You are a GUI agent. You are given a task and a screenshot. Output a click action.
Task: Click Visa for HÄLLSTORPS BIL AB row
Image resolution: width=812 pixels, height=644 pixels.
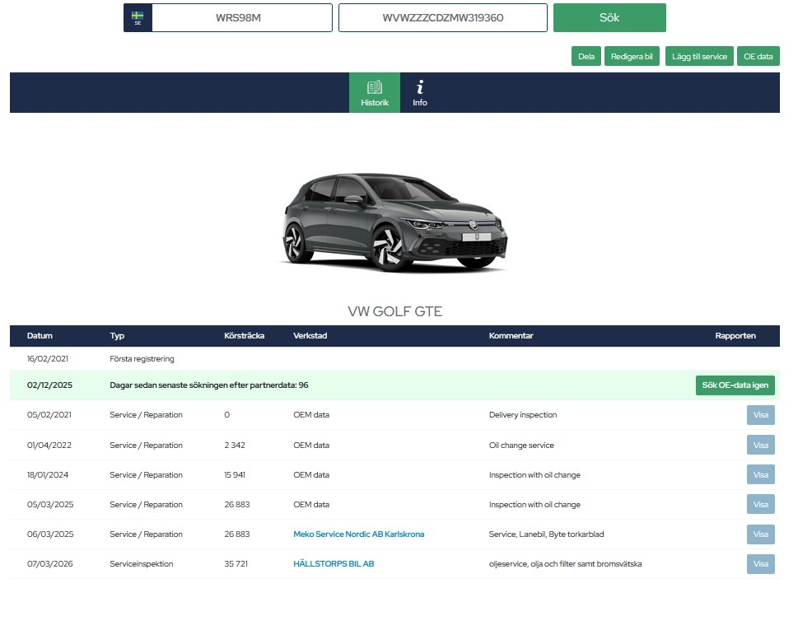pos(761,564)
